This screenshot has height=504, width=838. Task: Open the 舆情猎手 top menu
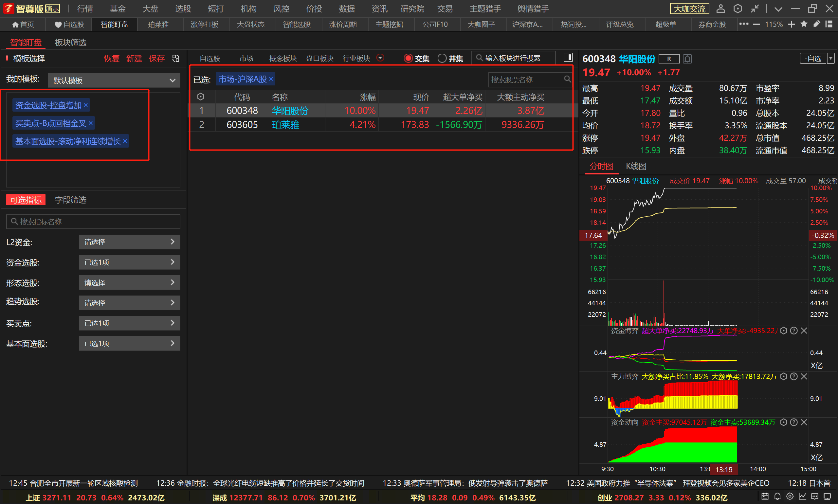click(x=533, y=9)
